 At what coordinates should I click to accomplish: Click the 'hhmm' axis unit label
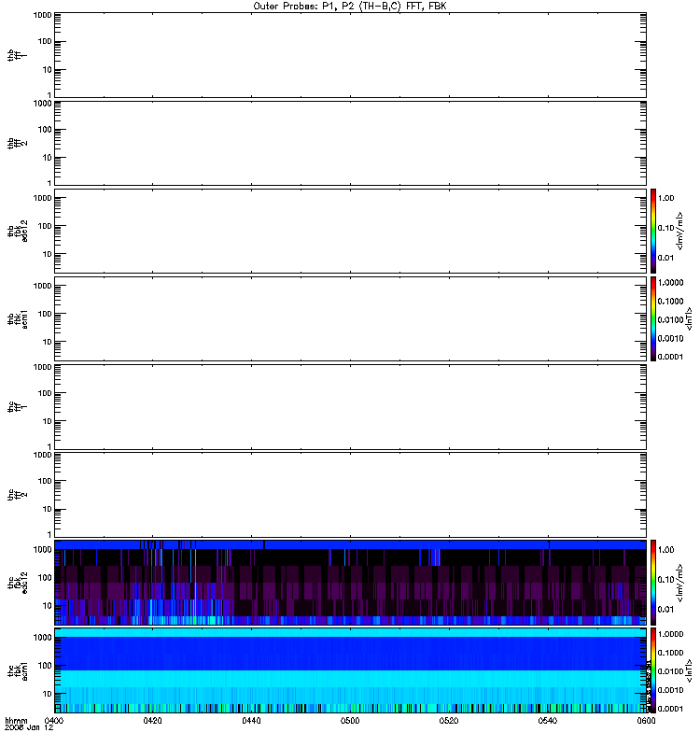[x=16, y=721]
